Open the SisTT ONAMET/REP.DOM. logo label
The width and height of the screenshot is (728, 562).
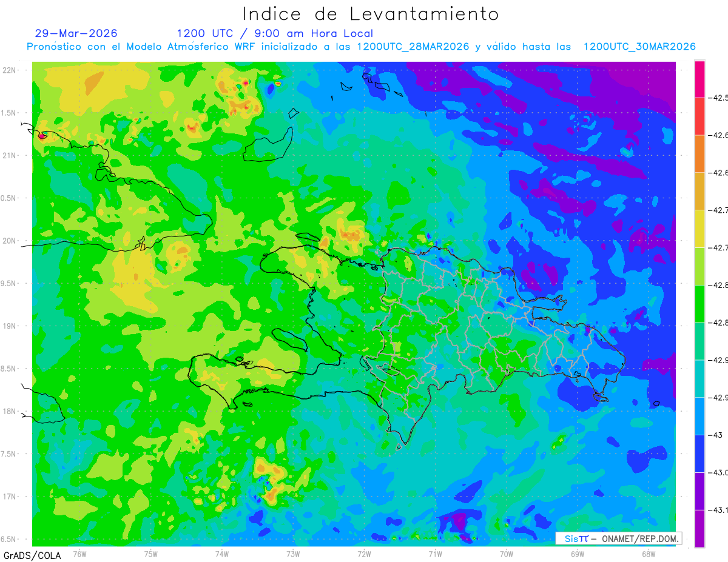618,538
